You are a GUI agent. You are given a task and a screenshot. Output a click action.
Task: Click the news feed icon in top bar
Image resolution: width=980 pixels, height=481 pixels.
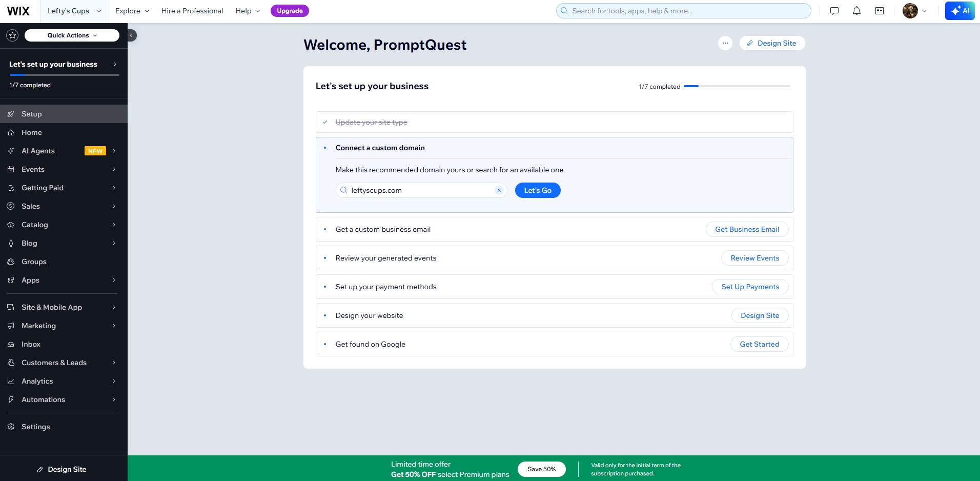tap(880, 11)
